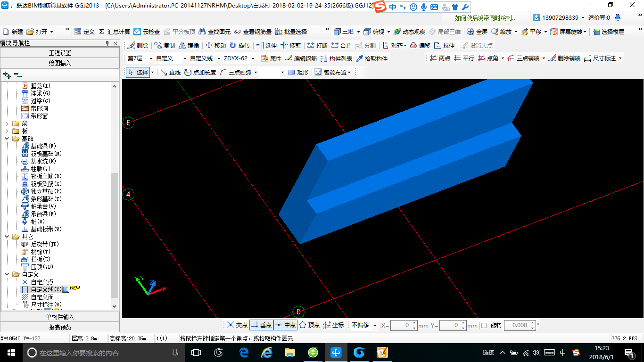Choose the 矩形 rectangle drawing tool
The height and width of the screenshot is (362, 644).
click(298, 72)
